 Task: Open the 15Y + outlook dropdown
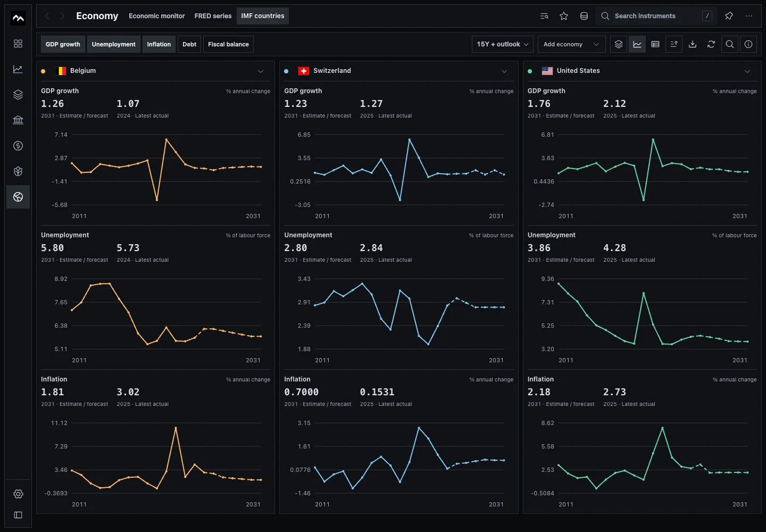tap(503, 44)
